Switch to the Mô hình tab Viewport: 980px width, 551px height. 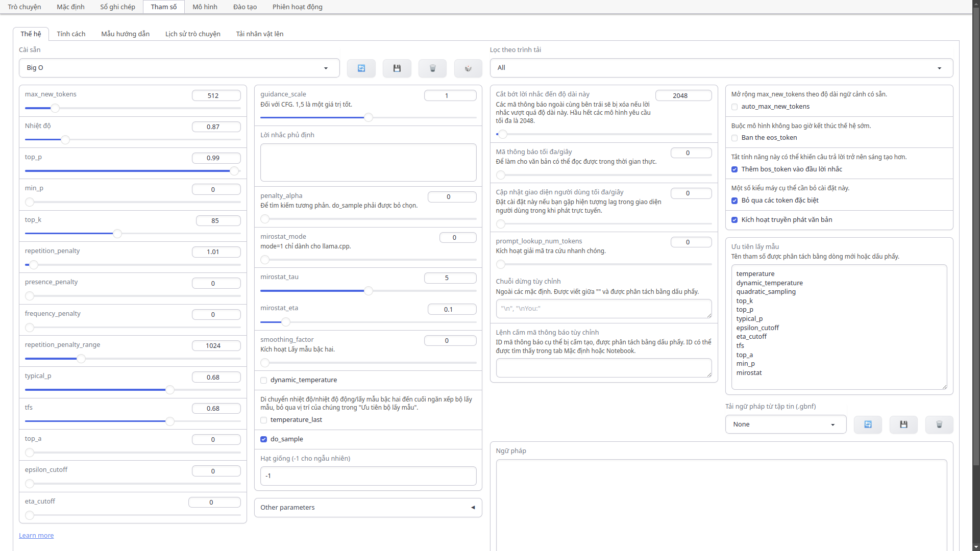coord(205,7)
